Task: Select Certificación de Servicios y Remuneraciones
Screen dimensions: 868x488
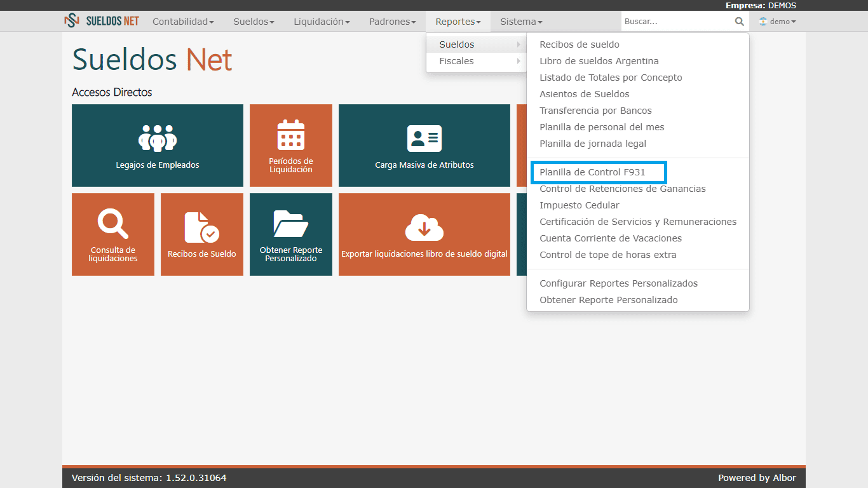Action: (x=638, y=222)
